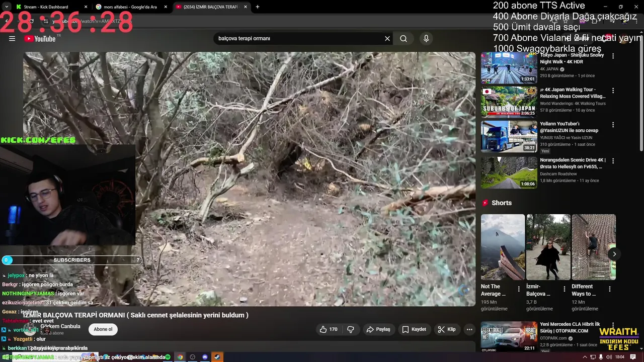Open options menu for 4K Japan Walking Tour
644x362 pixels.
tap(613, 90)
